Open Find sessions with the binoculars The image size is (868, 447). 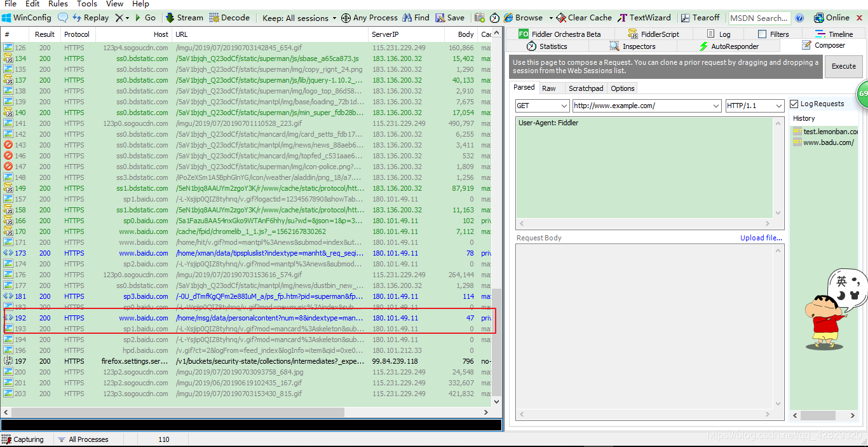click(x=416, y=18)
